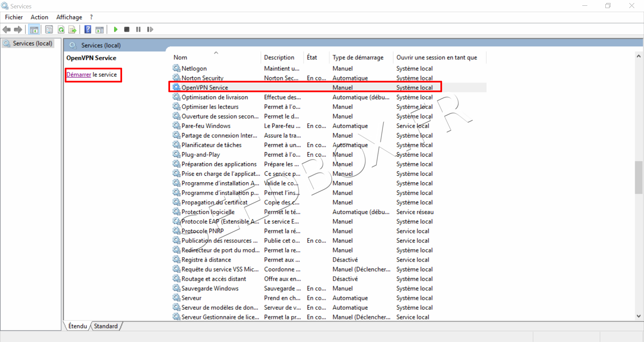Switch to the Standard tab
The image size is (644, 342).
coord(106,326)
